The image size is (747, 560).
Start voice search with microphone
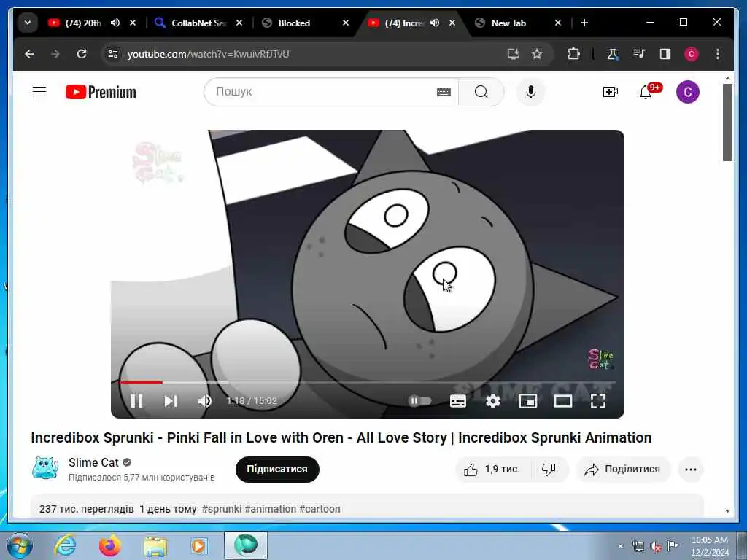(x=531, y=92)
